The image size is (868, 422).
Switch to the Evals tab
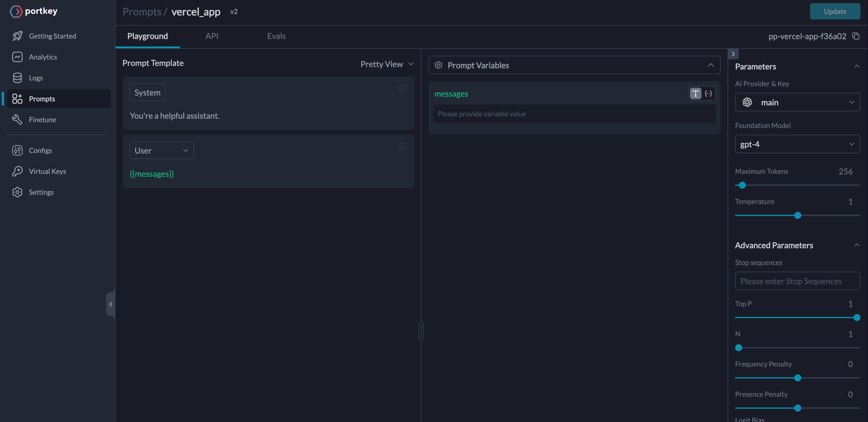(x=276, y=36)
